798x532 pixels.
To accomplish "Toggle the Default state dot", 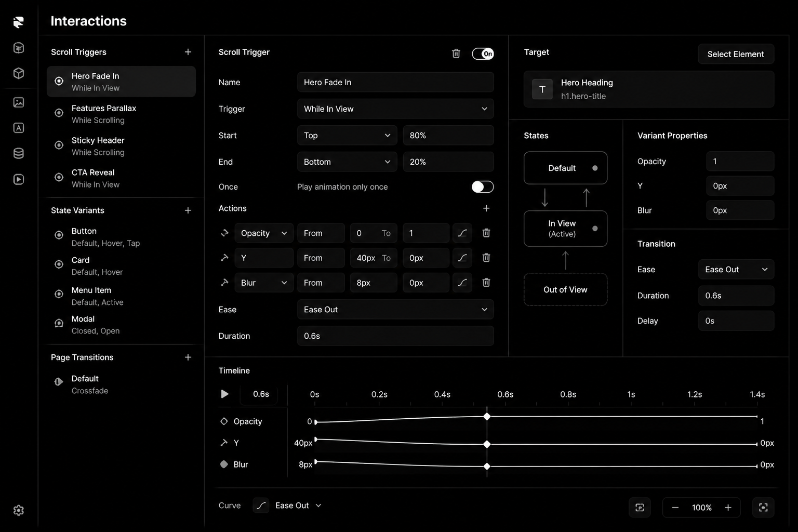I will click(595, 168).
